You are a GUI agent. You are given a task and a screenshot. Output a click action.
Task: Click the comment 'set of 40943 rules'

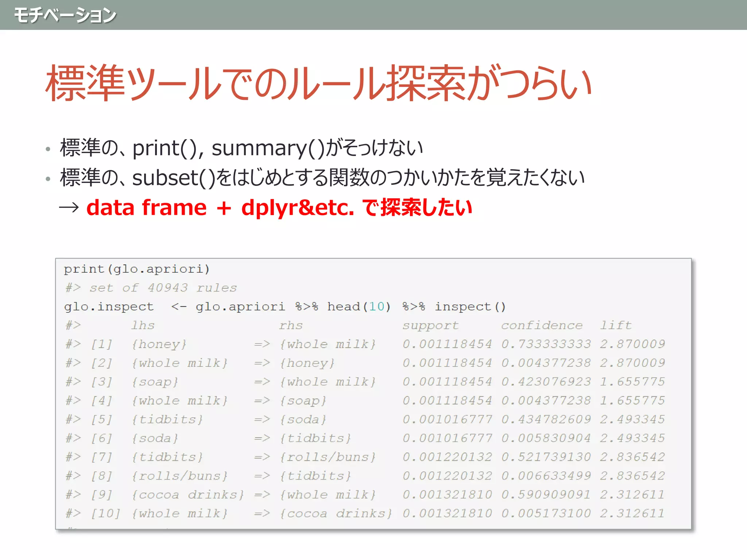(163, 288)
